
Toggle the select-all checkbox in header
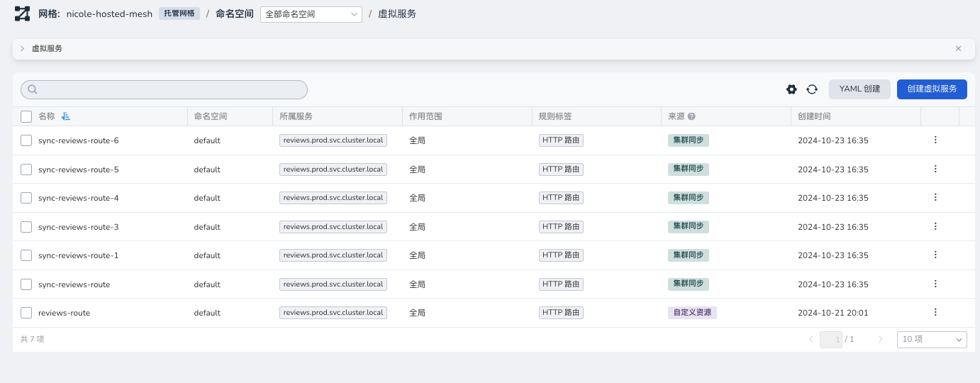26,116
